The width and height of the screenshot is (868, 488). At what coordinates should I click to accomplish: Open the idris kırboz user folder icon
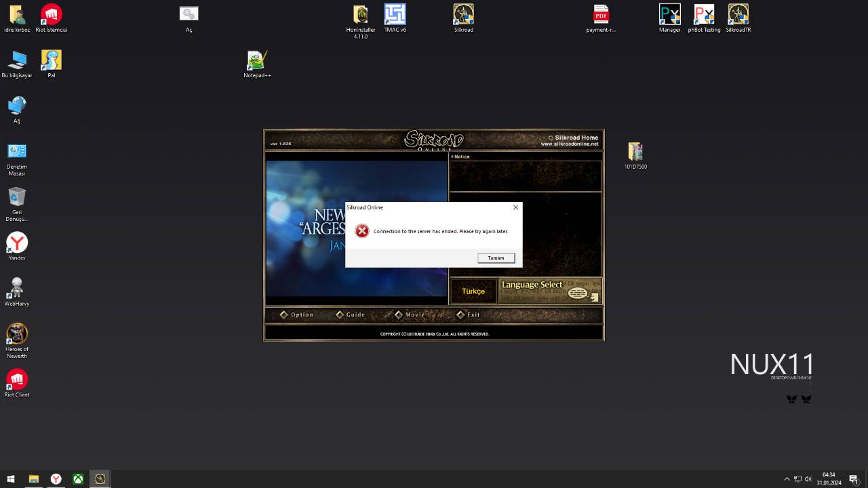pos(17,19)
